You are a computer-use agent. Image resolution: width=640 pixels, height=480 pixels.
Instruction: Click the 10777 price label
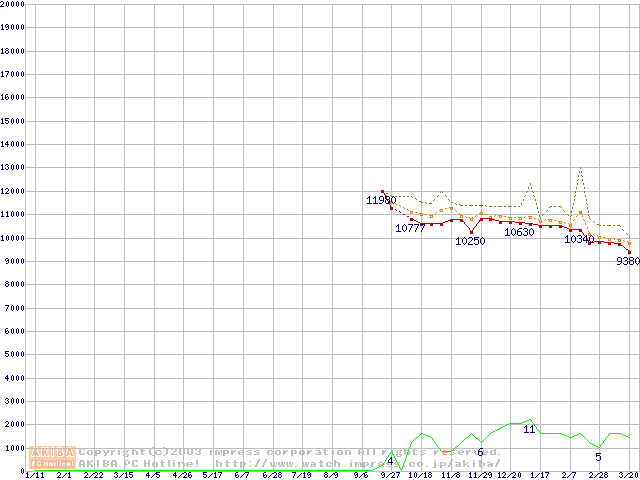(410, 229)
